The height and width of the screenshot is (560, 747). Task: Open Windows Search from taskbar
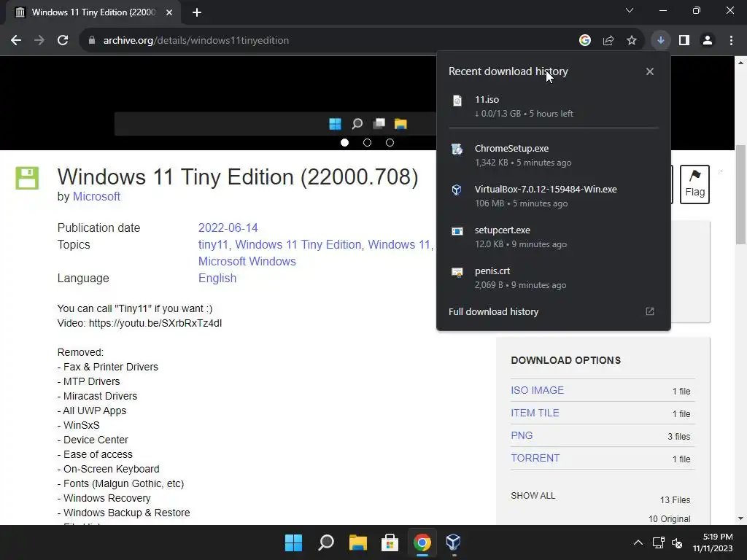click(326, 542)
